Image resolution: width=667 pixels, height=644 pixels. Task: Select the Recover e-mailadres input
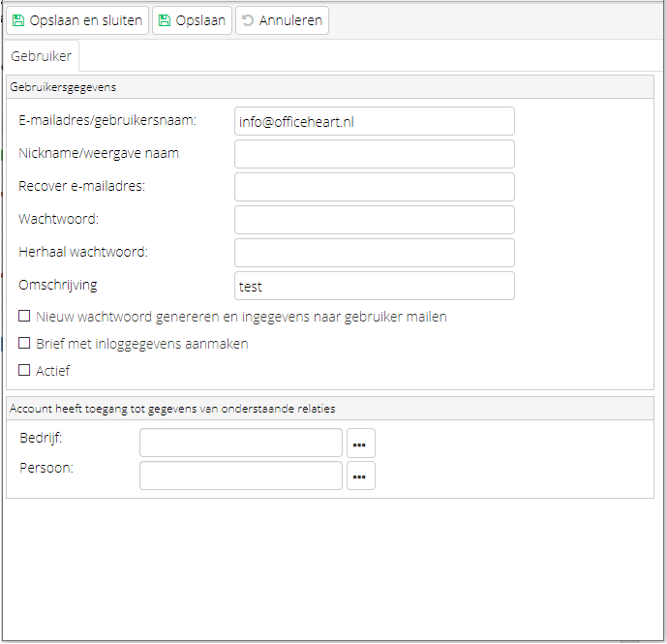point(375,187)
